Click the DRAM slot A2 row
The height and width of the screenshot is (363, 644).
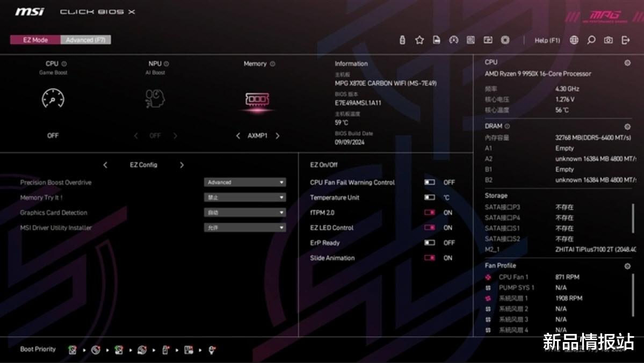(560, 159)
